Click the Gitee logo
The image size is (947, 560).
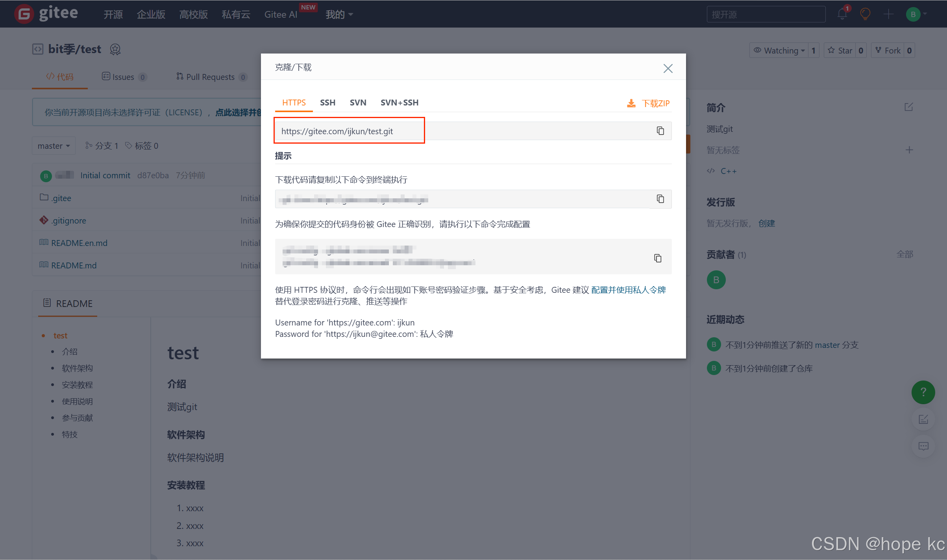click(x=46, y=14)
